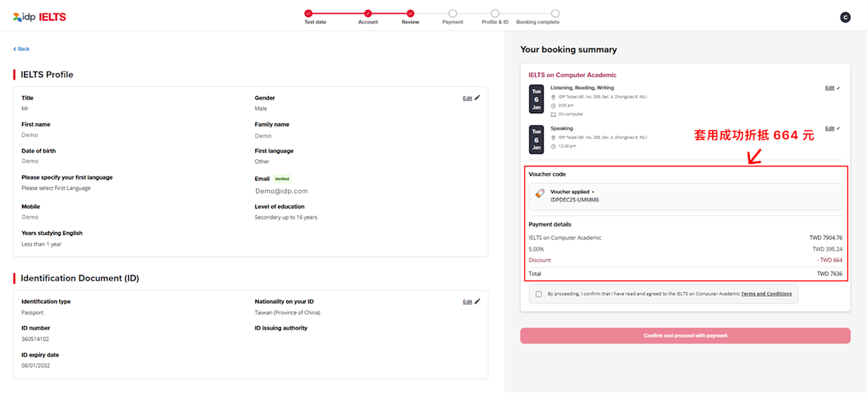Click the Identification Document (ID) heading
Viewport: 868px width, 393px height.
80,278
